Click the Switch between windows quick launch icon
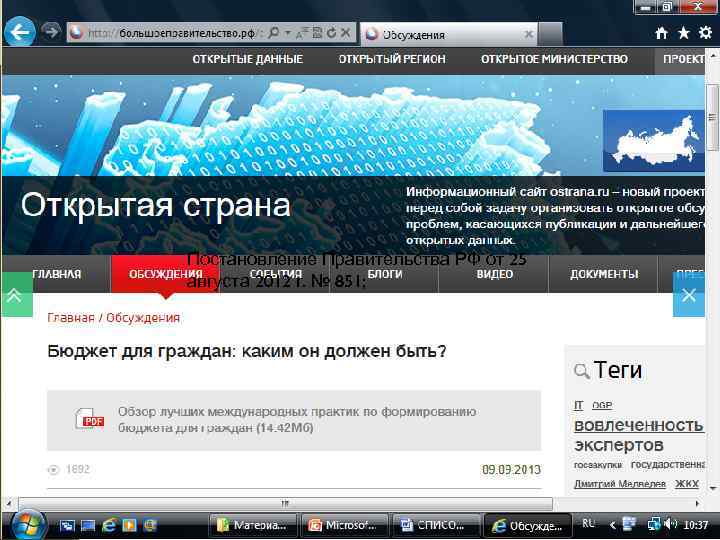 click(x=68, y=525)
